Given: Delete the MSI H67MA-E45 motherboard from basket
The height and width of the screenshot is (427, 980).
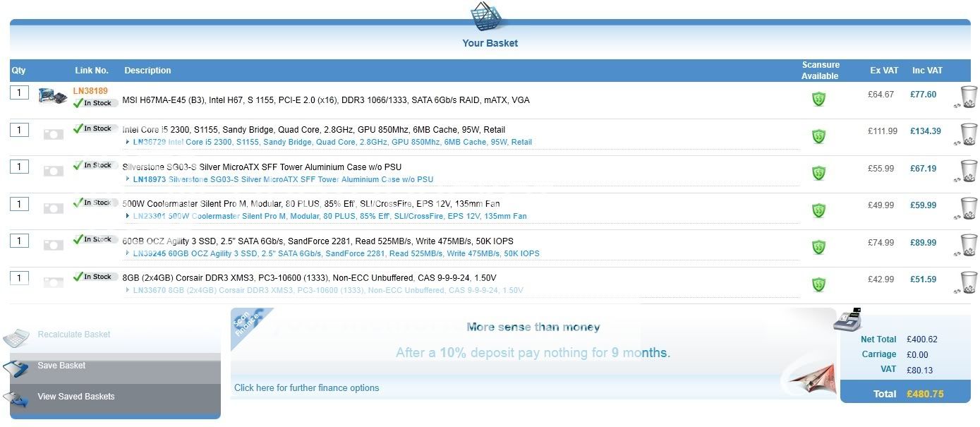Looking at the screenshot, I should coord(969,96).
